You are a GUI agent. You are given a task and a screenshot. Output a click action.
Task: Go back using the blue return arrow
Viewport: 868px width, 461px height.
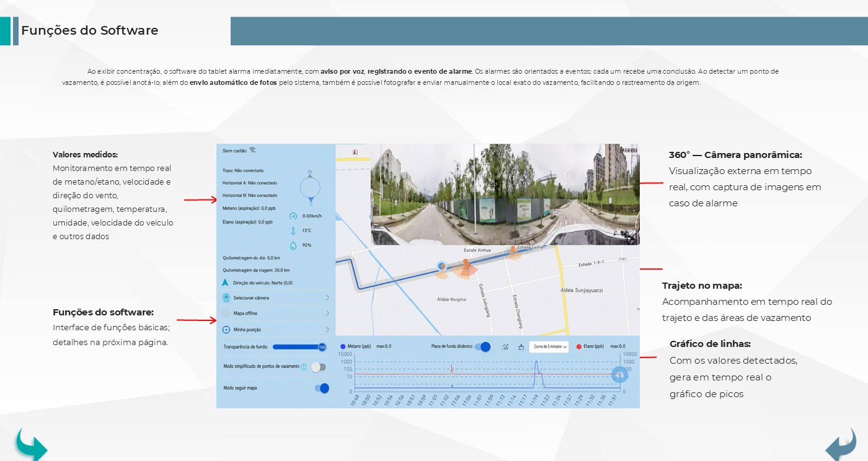(841, 445)
